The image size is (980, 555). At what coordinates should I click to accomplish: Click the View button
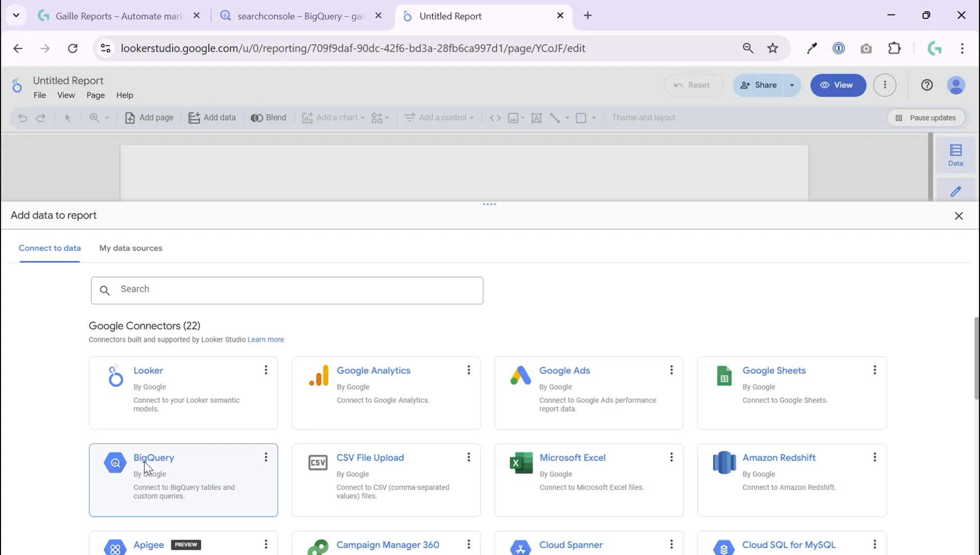pos(838,85)
